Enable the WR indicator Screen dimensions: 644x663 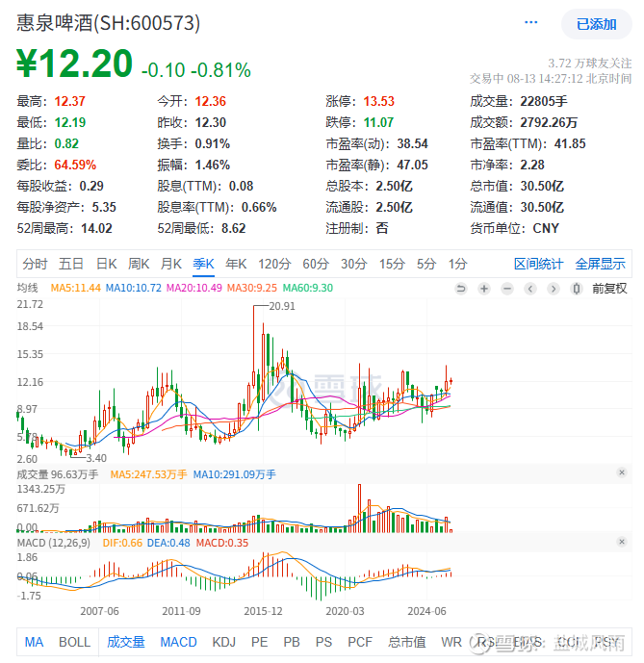(451, 642)
